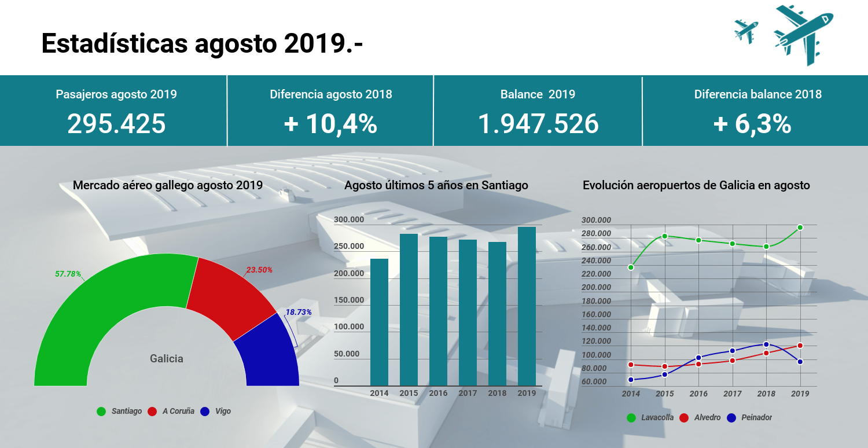Click the 2014 bar in Santiago chart
The height and width of the screenshot is (448, 868).
pyautogui.click(x=379, y=322)
